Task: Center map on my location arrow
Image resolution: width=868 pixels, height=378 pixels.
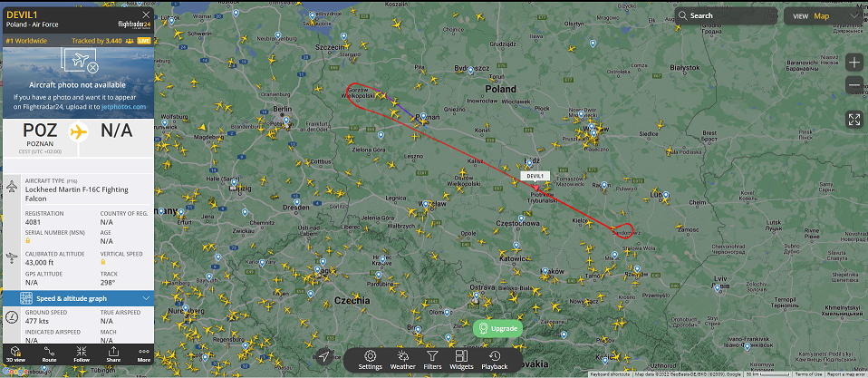Action: [324, 357]
